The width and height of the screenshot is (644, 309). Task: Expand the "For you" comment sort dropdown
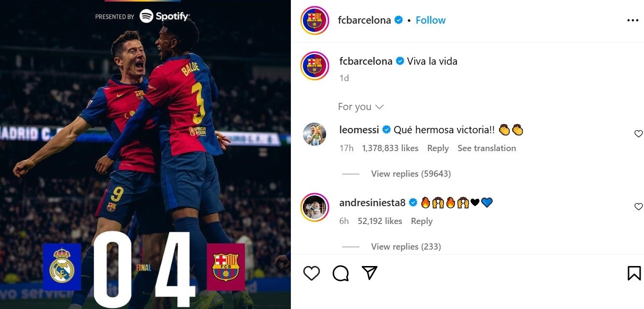360,107
